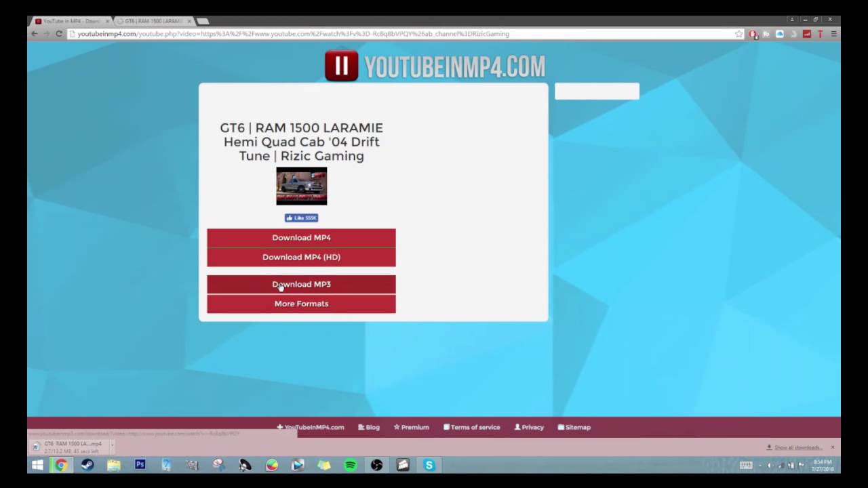Switch to the GT6 | RAM 1500 LARAMIE tab
Screen dimensions: 868x488
[153, 21]
